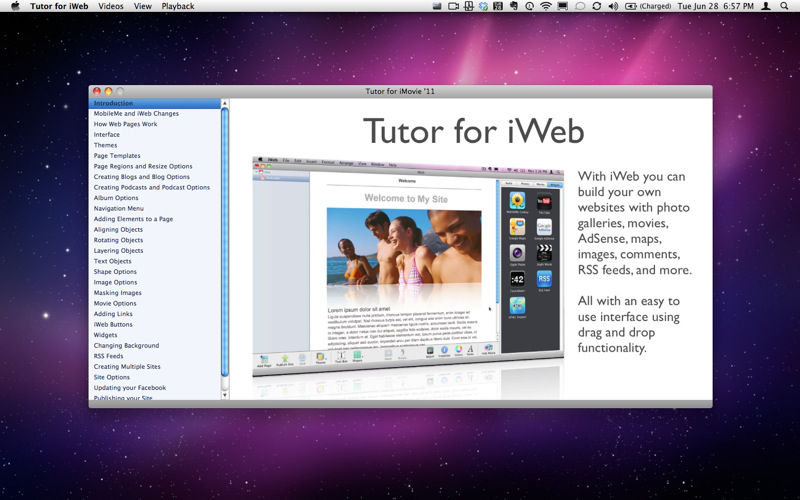Open the Apple menu
Image resolution: width=800 pixels, height=500 pixels.
15,6
